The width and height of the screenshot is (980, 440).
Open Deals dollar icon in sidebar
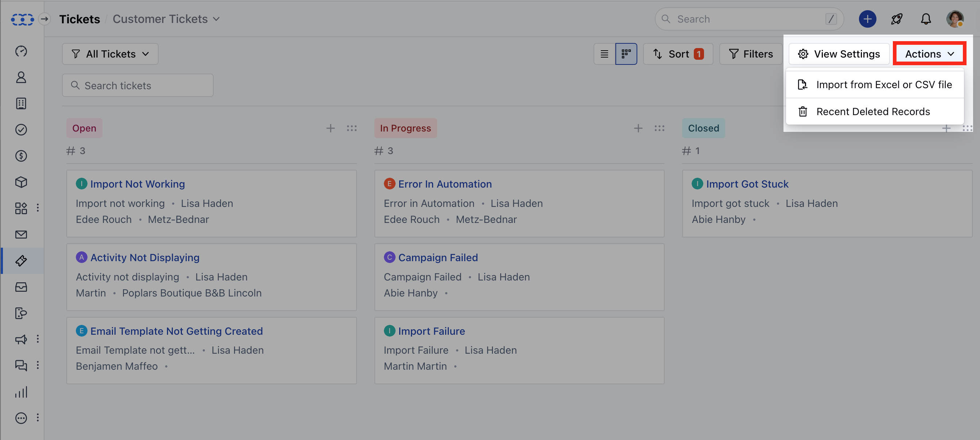(x=21, y=156)
